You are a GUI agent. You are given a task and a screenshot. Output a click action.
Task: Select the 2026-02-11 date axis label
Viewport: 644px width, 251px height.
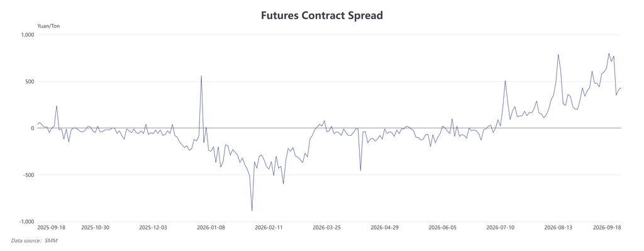269,227
